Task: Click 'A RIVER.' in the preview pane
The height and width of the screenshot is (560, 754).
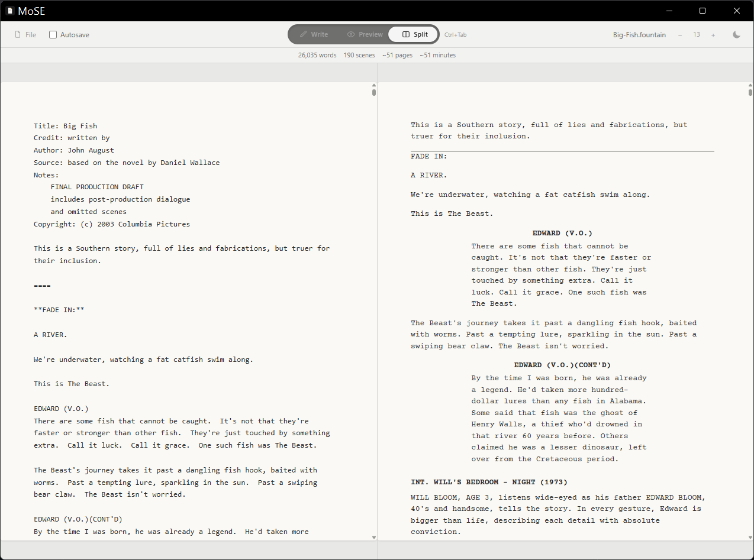Action: coord(429,176)
